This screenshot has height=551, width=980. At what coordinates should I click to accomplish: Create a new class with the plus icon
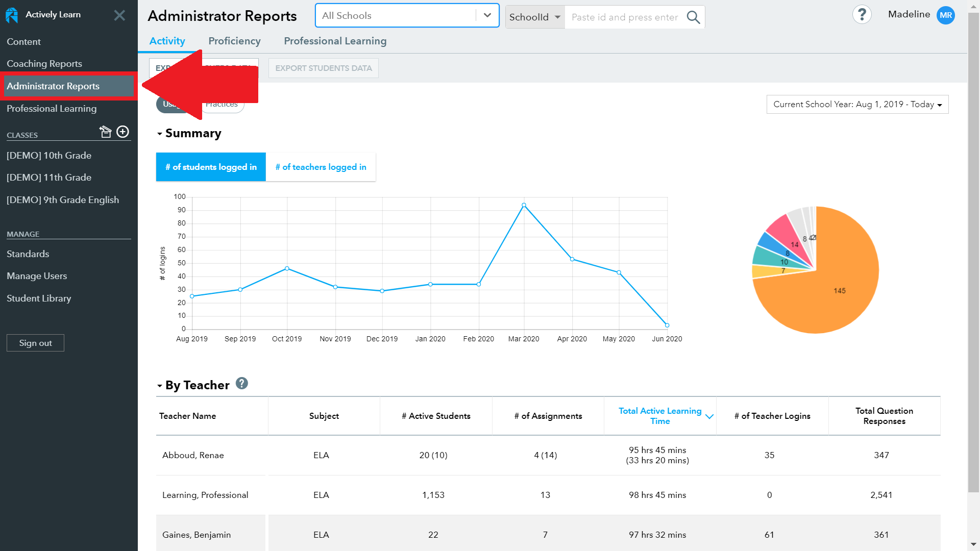point(122,131)
